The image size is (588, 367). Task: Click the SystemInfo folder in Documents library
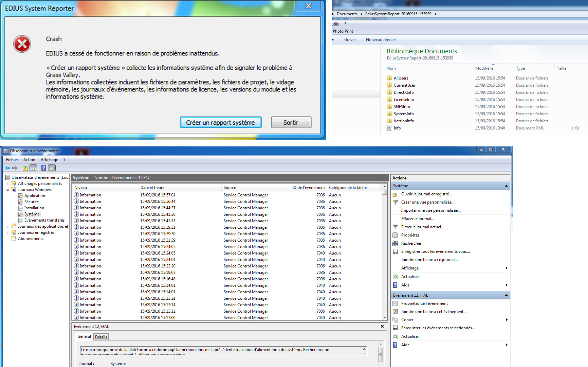(x=403, y=114)
